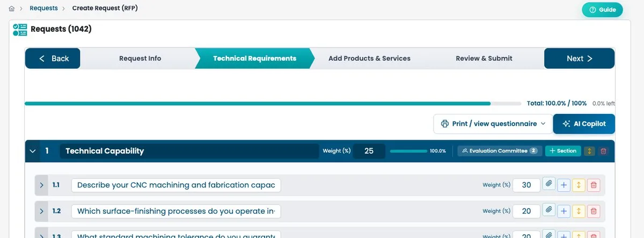644x238 pixels.
Task: Click the total weight progress bar
Action: 273,103
